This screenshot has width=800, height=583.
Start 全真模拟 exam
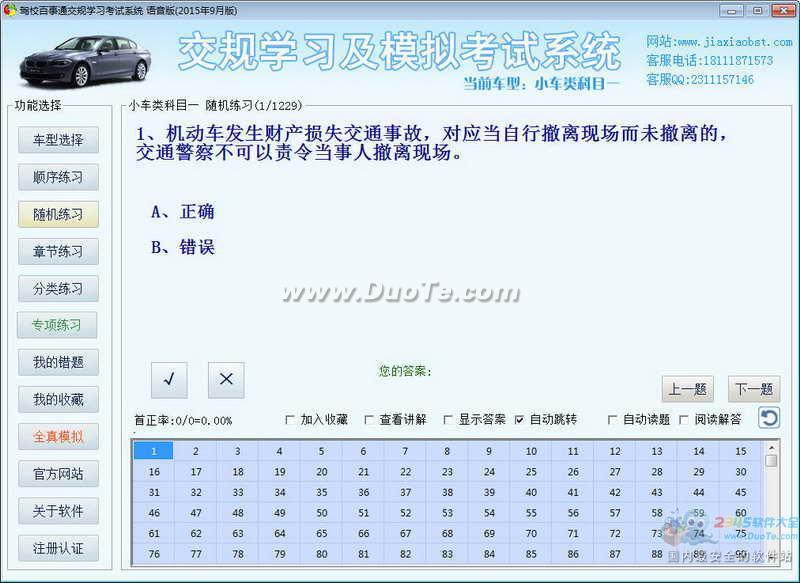[58, 436]
